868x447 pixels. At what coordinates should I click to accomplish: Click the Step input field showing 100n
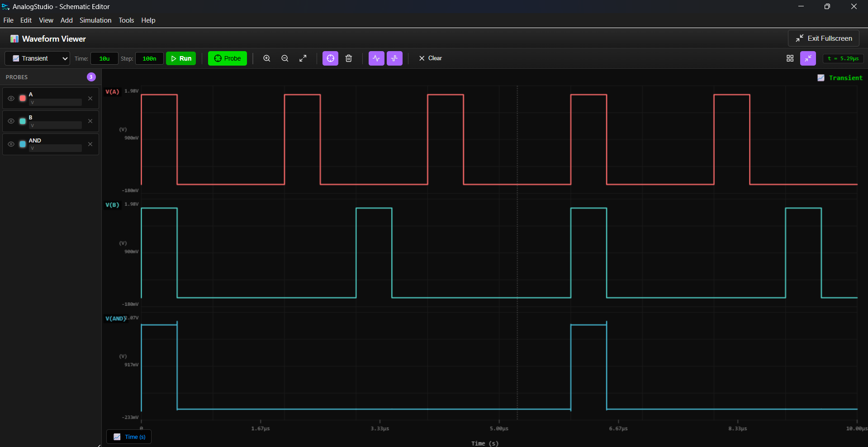(x=149, y=58)
